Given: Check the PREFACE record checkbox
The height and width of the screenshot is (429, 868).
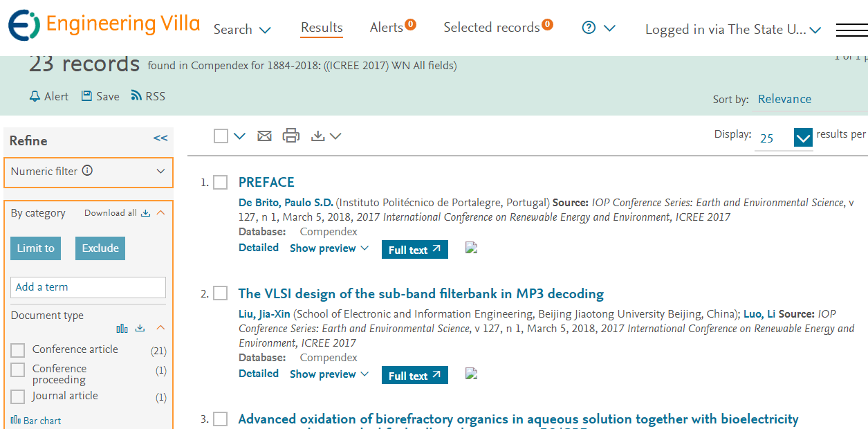Looking at the screenshot, I should [x=220, y=183].
